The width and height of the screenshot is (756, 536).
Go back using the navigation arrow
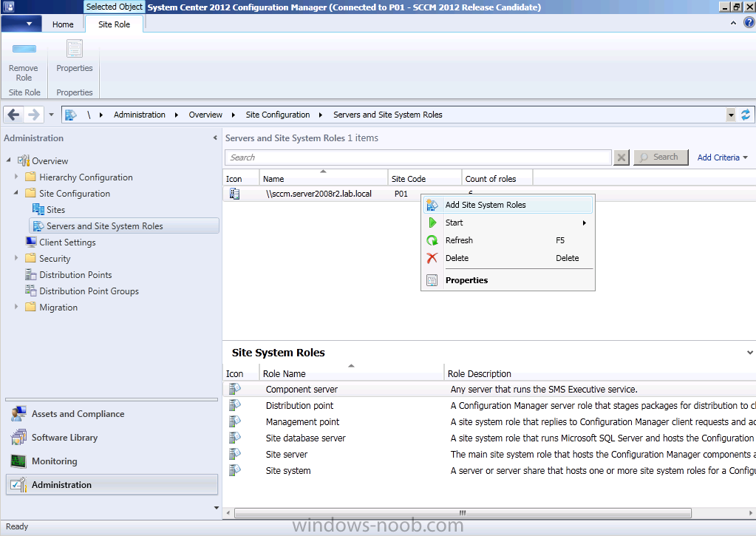pyautogui.click(x=13, y=115)
